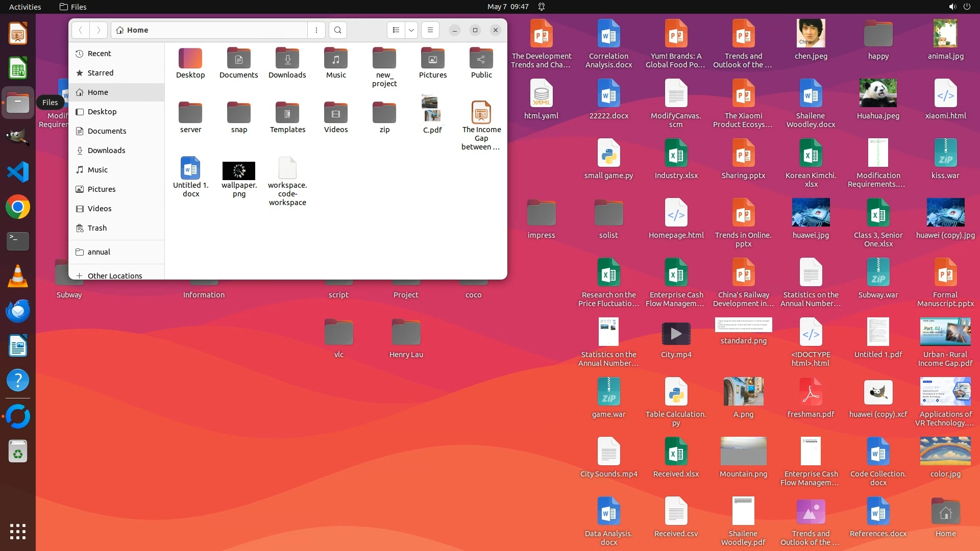The height and width of the screenshot is (551, 980).
Task: Launch Google Chrome from the dock
Action: pyautogui.click(x=18, y=207)
